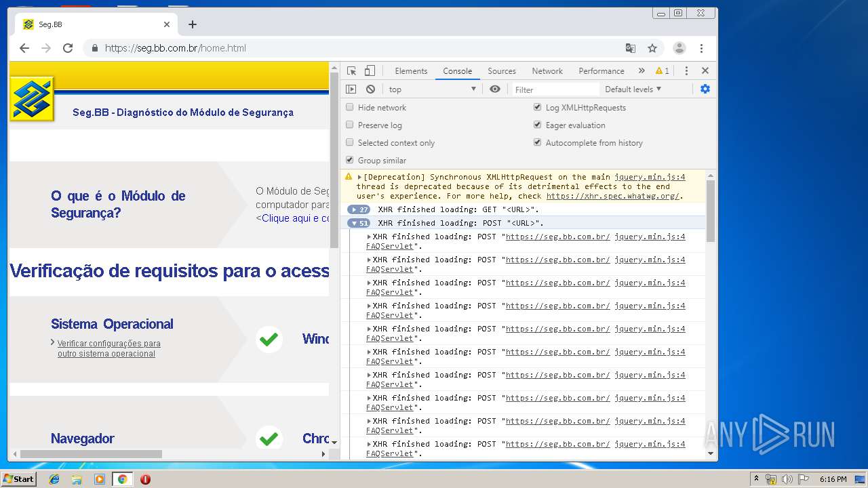Show hidden system tray icons arrow
868x488 pixels.
coord(756,479)
